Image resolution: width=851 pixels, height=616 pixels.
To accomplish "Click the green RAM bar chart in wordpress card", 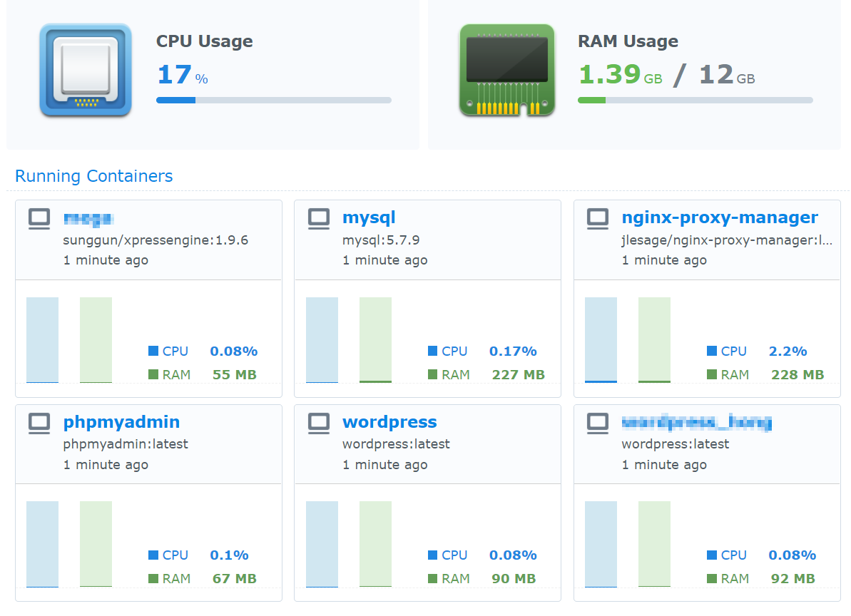I will tap(376, 544).
